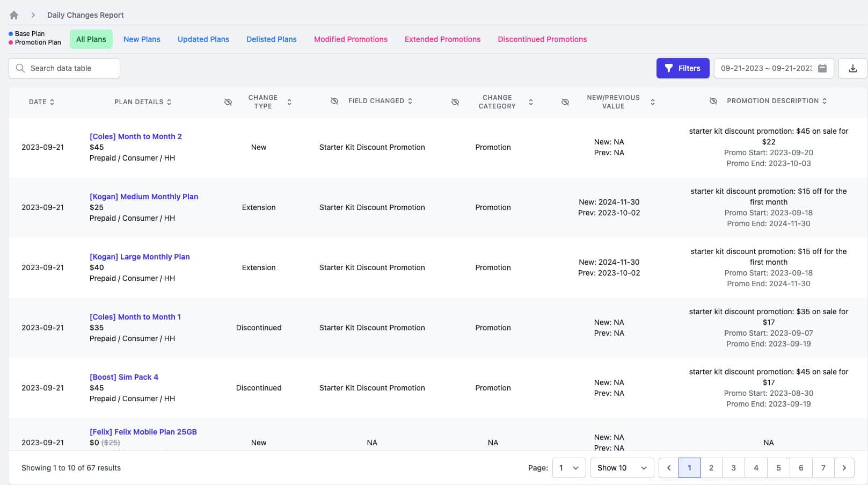Viewport: 868px width, 485px height.
Task: Open the calendar date picker icon
Action: [x=822, y=68]
